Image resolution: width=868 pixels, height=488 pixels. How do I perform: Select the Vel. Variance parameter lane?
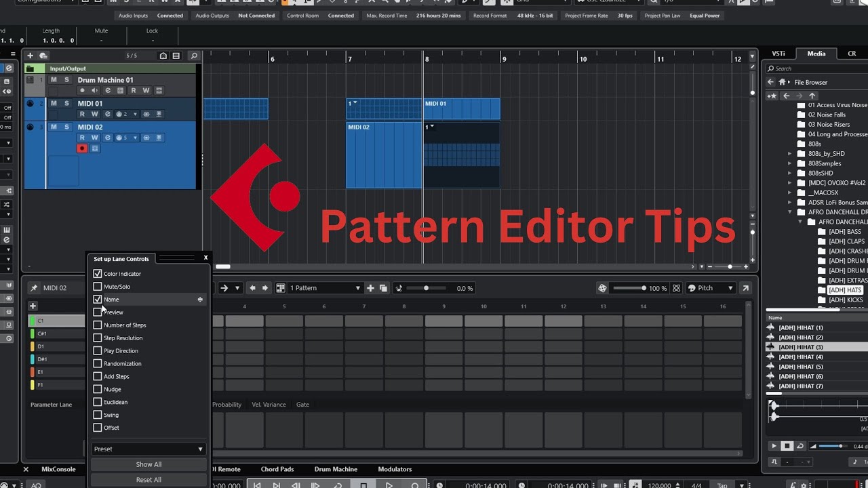(x=269, y=405)
